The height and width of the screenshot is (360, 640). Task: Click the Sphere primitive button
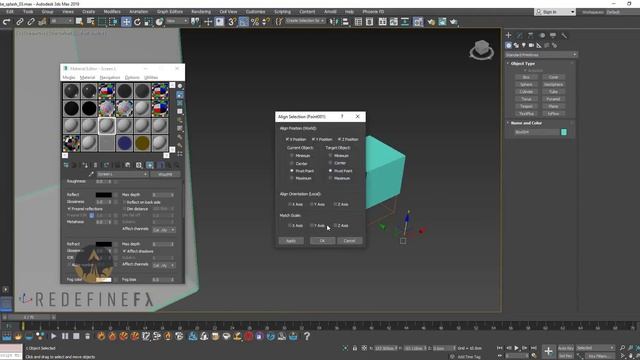coord(526,84)
